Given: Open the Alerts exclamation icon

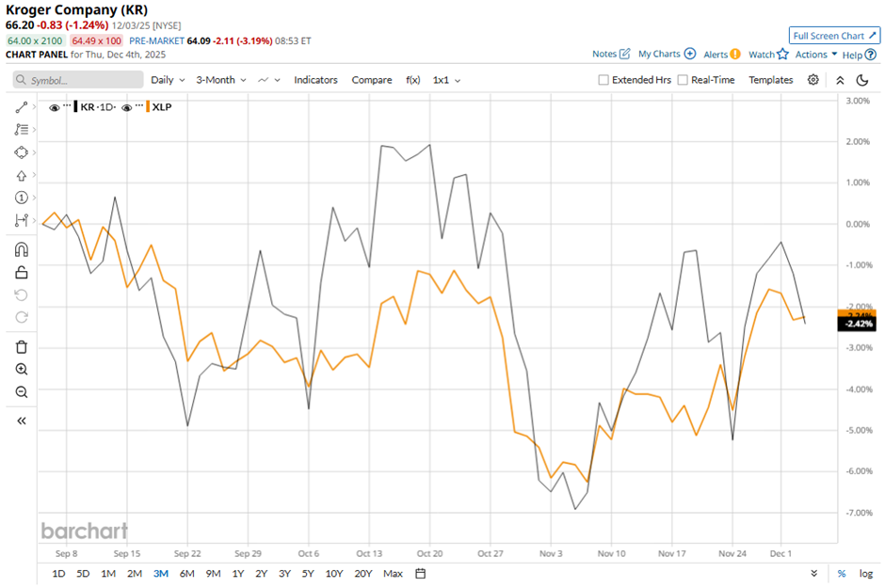Looking at the screenshot, I should (x=735, y=55).
